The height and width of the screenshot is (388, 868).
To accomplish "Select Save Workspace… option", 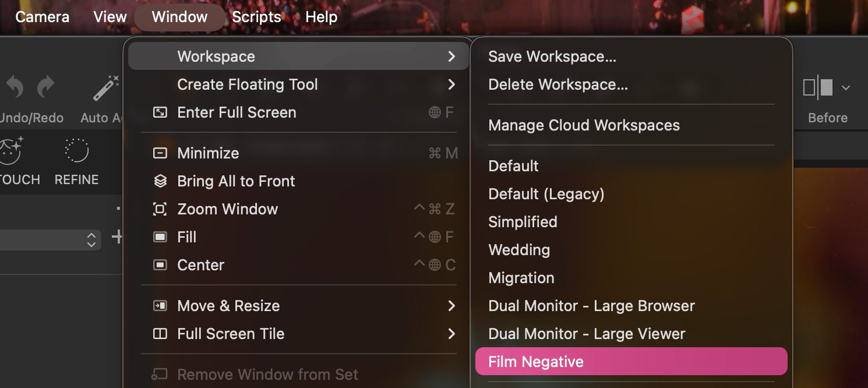I will tap(552, 57).
